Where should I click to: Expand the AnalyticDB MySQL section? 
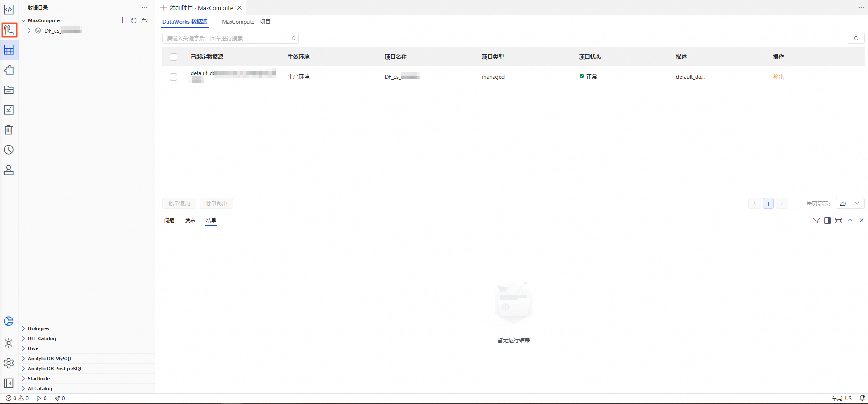[23, 359]
